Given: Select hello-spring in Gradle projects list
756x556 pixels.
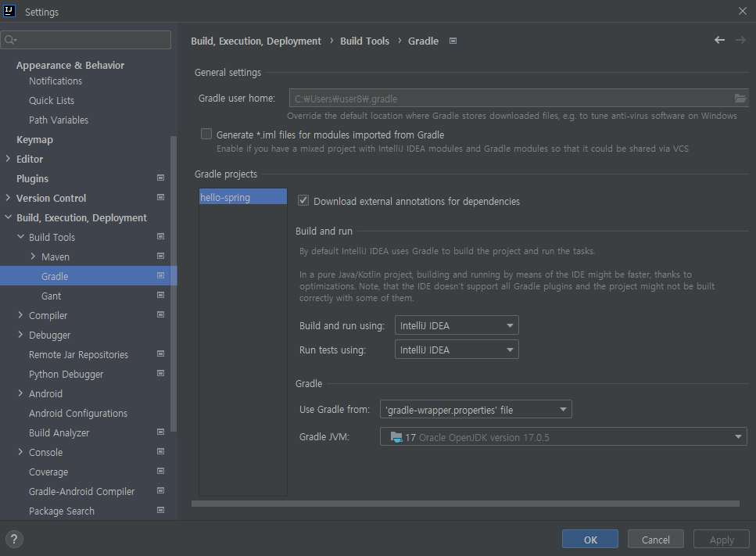Looking at the screenshot, I should point(243,197).
